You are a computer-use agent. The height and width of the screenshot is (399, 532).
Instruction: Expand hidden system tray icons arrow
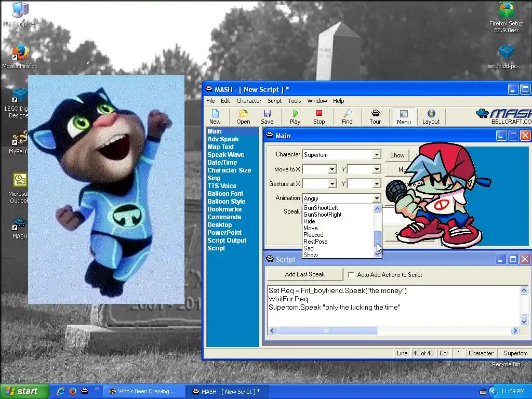pyautogui.click(x=494, y=392)
